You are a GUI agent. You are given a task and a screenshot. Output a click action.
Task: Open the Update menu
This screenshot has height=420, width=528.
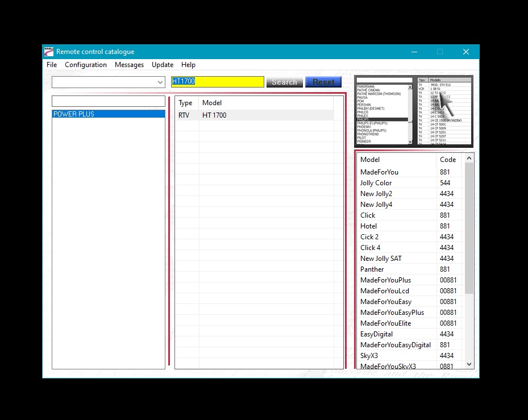point(163,65)
